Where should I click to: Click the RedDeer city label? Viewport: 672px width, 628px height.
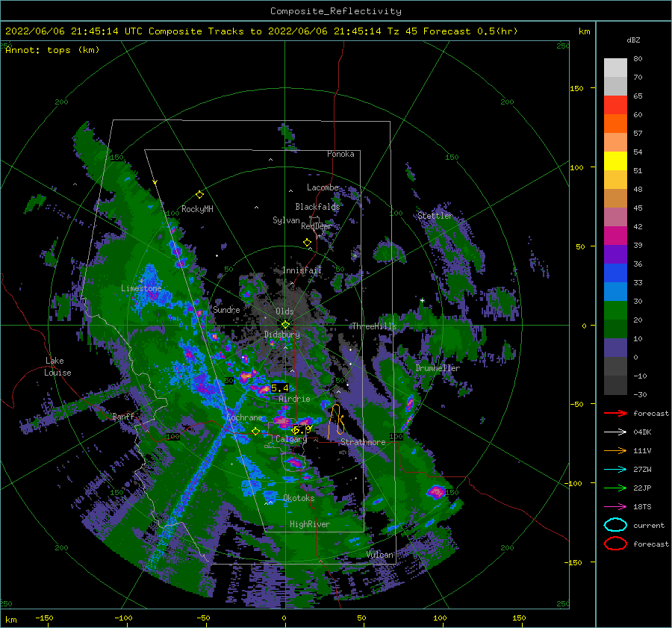tap(317, 226)
